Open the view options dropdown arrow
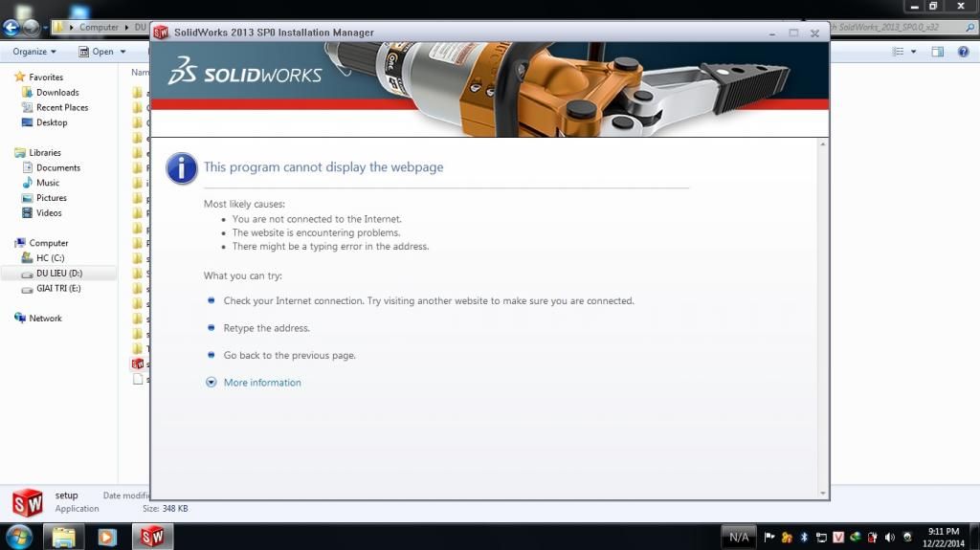Screen dimensions: 980x550 tap(913, 52)
